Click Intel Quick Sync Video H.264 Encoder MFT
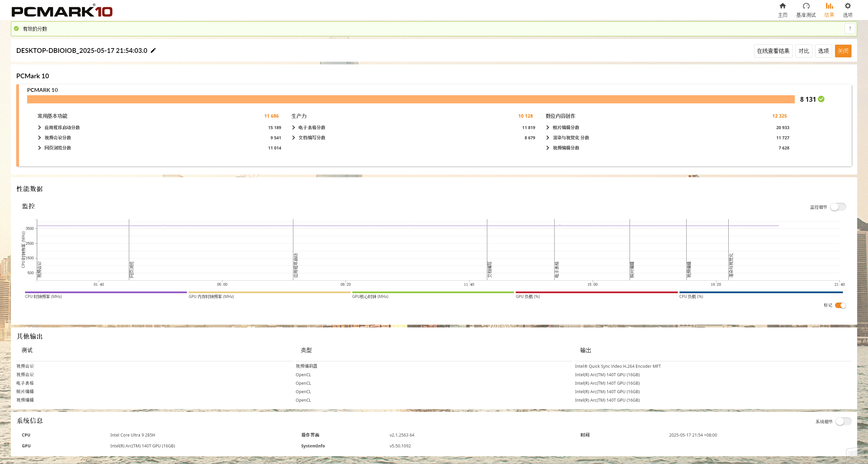The width and height of the screenshot is (868, 464). pyautogui.click(x=618, y=366)
